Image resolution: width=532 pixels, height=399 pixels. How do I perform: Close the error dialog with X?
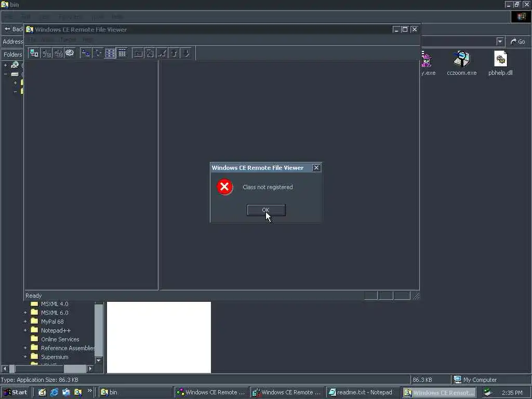pos(316,168)
